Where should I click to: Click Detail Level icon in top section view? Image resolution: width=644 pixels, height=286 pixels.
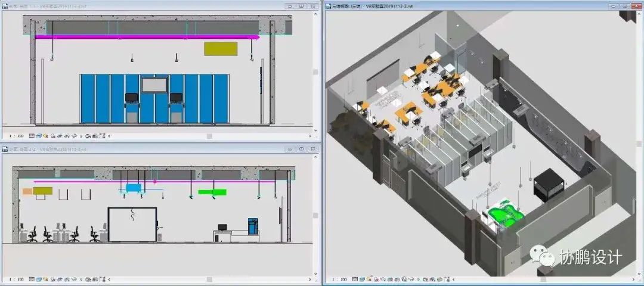[32, 136]
